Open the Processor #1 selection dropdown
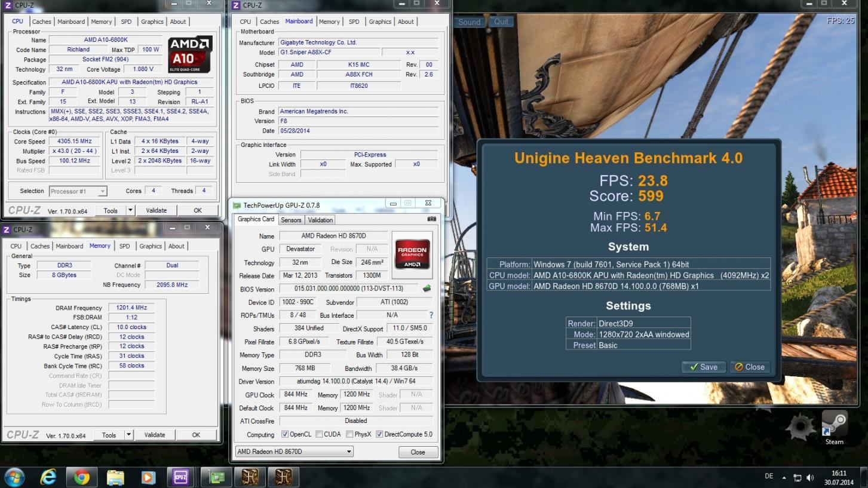 pyautogui.click(x=102, y=191)
